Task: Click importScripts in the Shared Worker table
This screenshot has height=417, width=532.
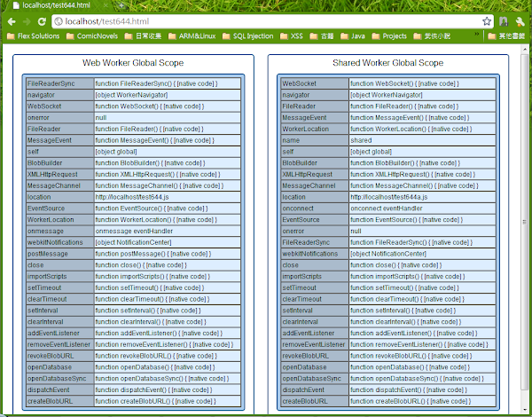Action: coord(315,277)
